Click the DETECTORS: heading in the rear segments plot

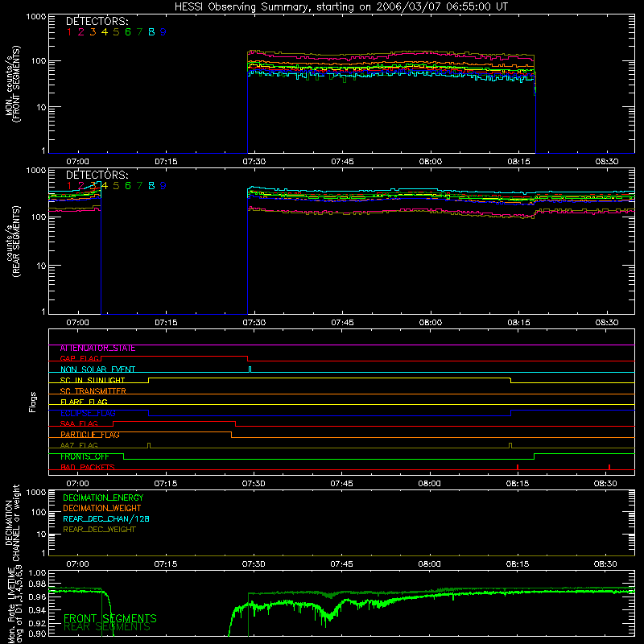97,175
